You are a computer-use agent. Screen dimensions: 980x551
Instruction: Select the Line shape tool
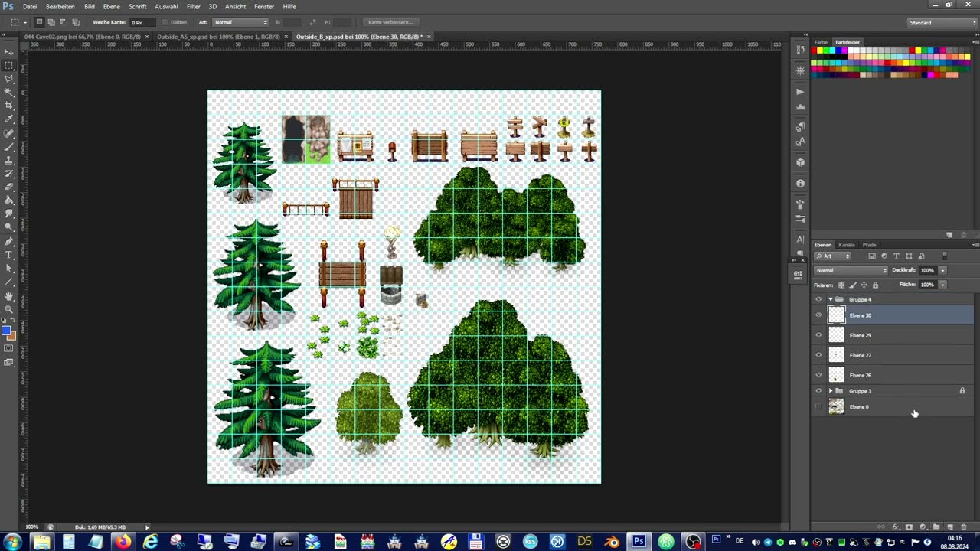click(9, 282)
